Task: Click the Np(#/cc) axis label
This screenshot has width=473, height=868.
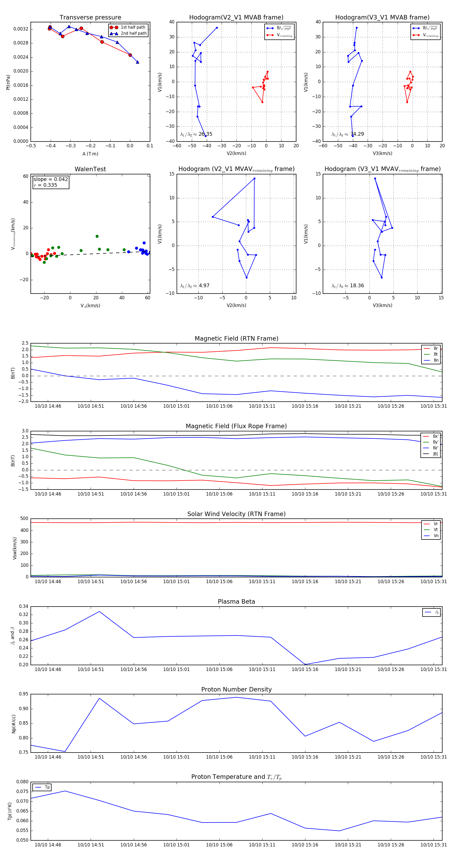Action: coord(13,723)
